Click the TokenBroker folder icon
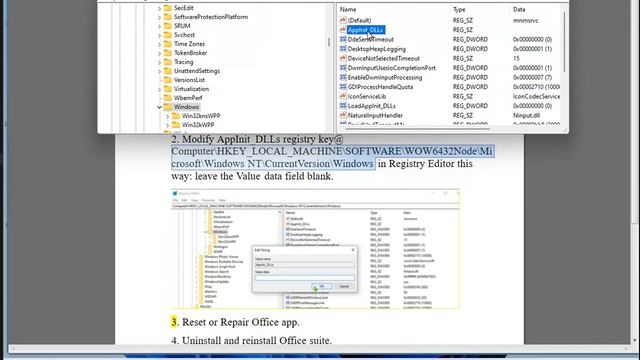The width and height of the screenshot is (640, 360). [x=168, y=53]
